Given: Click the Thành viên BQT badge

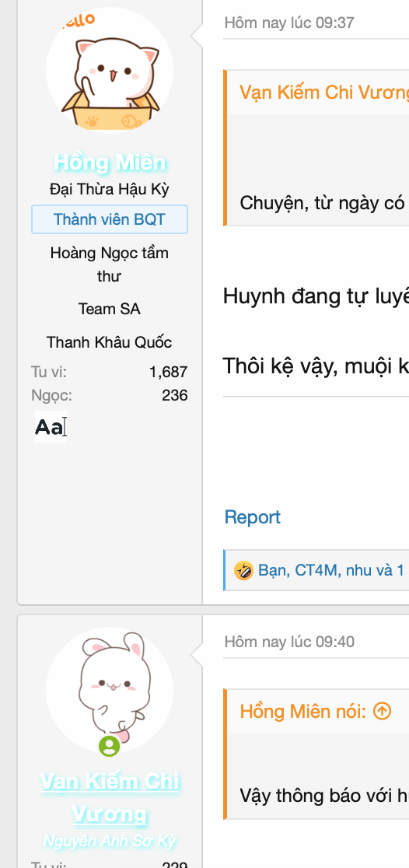Looking at the screenshot, I should tap(110, 219).
